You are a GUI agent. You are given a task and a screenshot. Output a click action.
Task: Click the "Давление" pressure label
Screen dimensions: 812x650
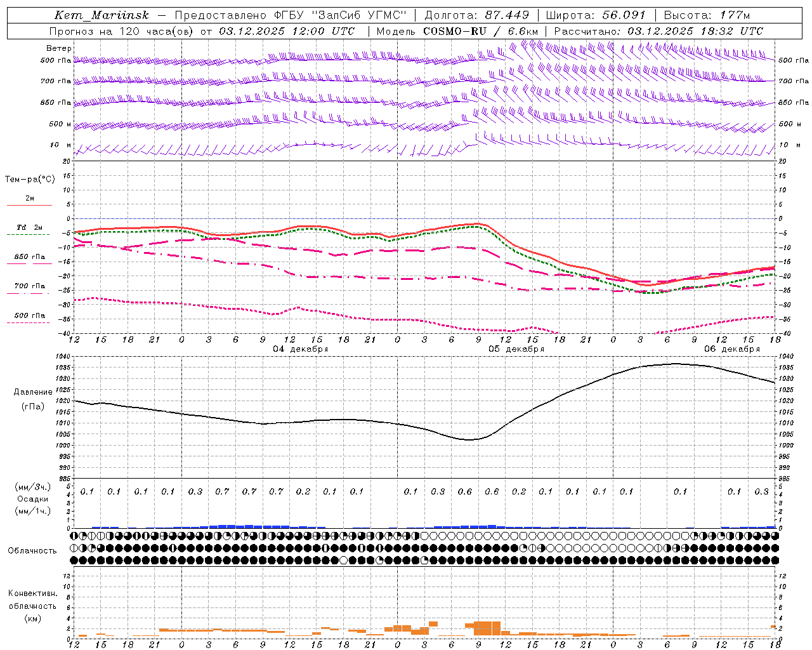coord(33,392)
